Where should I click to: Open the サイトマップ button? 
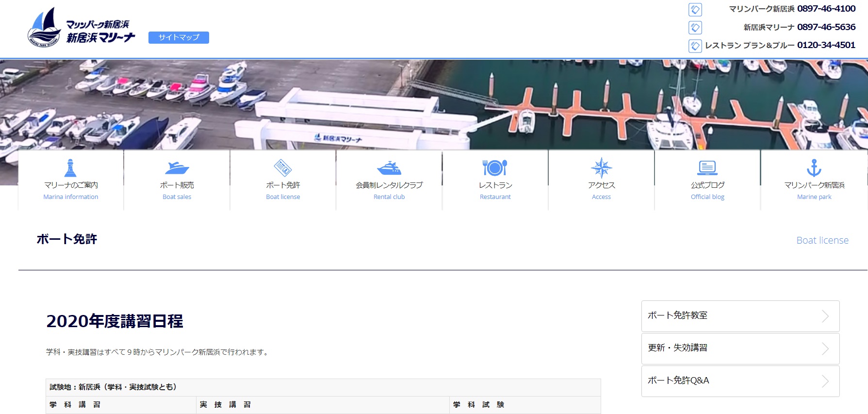pos(179,37)
